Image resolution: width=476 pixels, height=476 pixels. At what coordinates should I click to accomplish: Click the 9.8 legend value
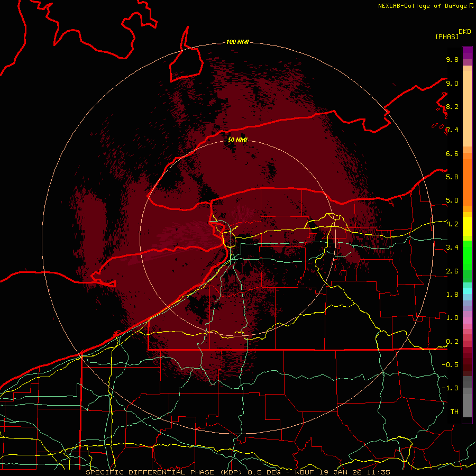tap(452, 59)
